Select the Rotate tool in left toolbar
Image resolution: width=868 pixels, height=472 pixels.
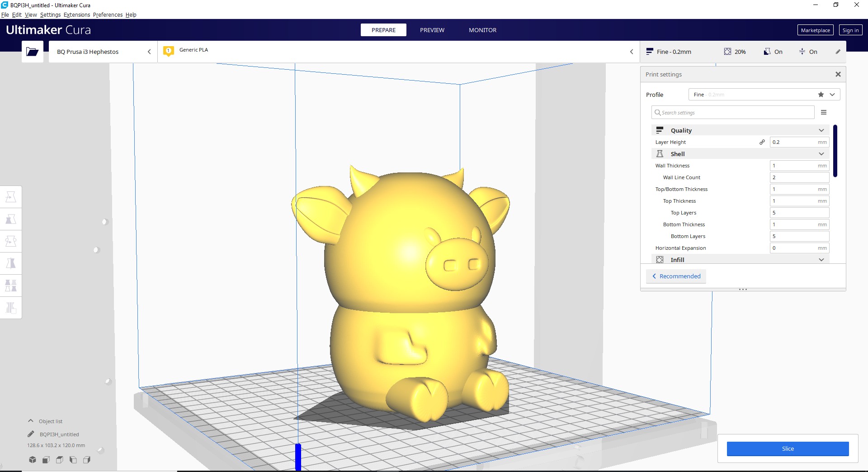pyautogui.click(x=11, y=241)
